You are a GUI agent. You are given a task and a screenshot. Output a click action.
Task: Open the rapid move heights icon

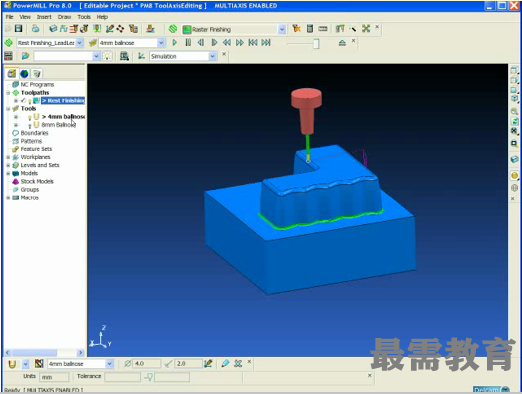pos(74,29)
